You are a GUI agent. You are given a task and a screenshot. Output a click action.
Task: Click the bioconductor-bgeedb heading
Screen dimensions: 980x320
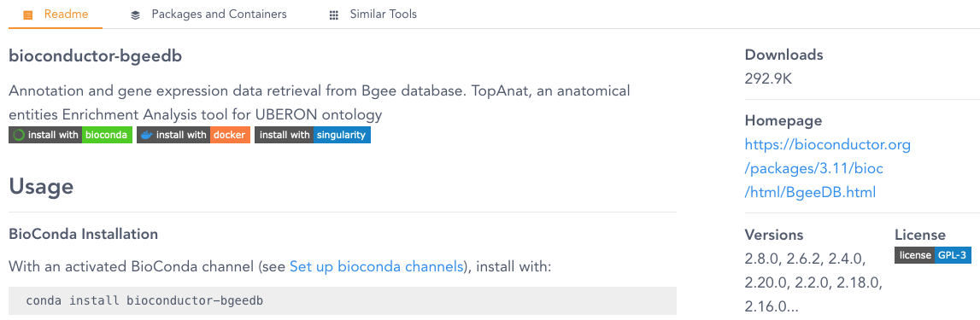(96, 56)
